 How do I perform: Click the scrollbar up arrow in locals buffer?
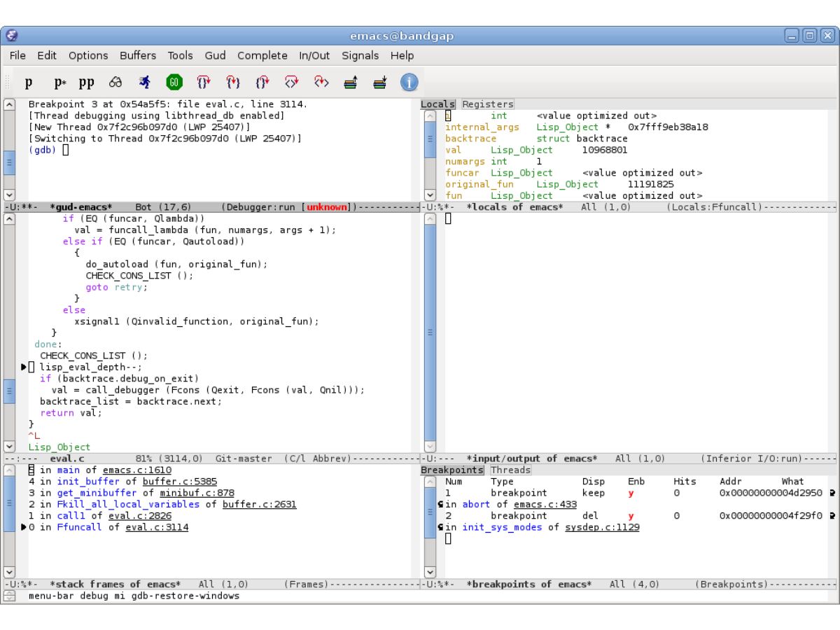coord(430,115)
